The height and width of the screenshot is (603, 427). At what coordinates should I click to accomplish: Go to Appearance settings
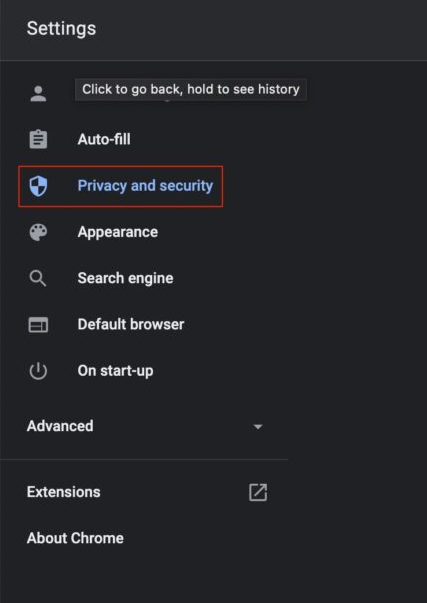point(118,232)
